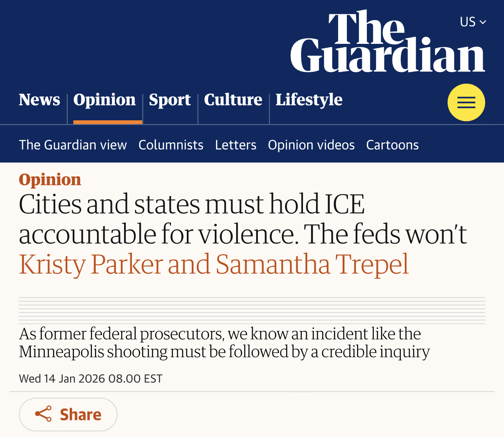View the Cartoons subsection

click(x=392, y=145)
